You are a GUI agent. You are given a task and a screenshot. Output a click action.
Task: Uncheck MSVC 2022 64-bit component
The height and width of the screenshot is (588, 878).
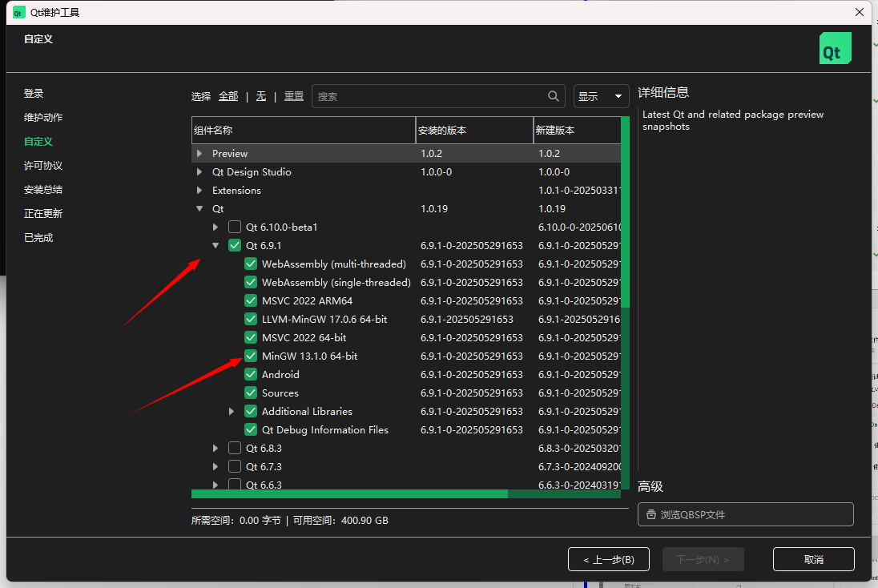[x=251, y=338]
